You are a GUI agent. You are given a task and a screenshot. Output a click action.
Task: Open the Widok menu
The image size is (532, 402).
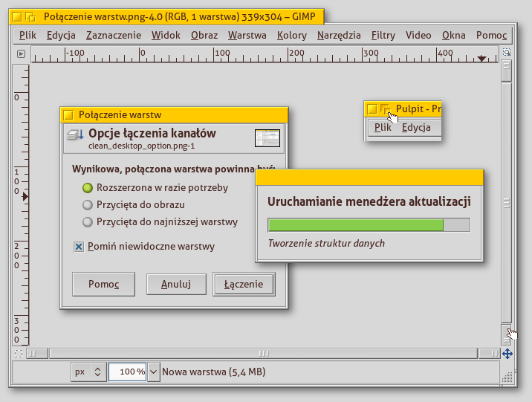166,35
